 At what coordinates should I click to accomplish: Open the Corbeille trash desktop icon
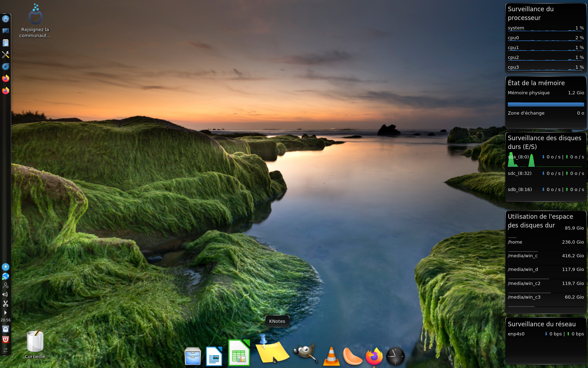click(x=35, y=345)
